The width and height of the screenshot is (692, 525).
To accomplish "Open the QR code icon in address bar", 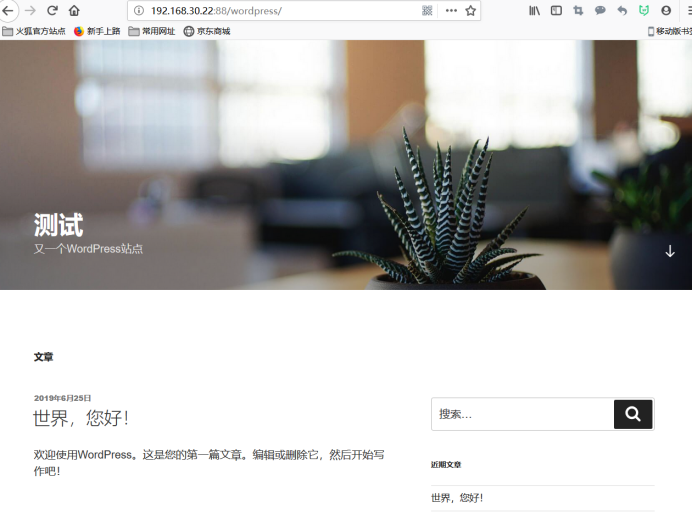I will [x=427, y=11].
